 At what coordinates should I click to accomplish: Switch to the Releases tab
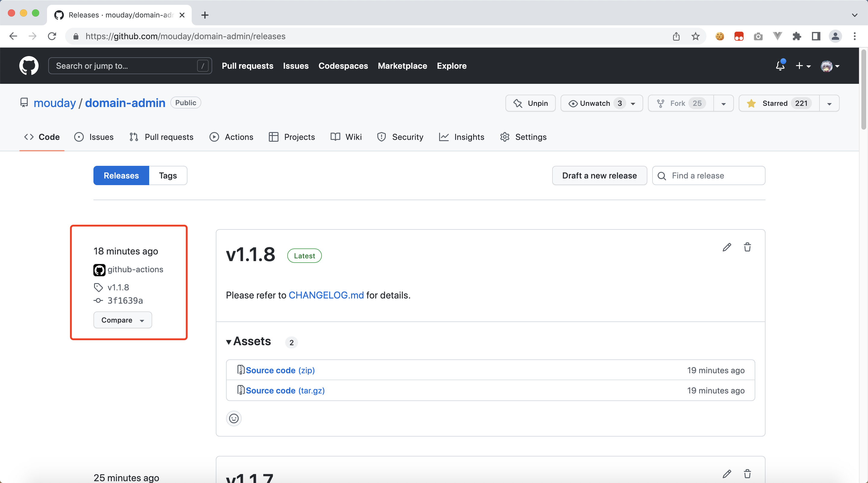[x=121, y=175]
